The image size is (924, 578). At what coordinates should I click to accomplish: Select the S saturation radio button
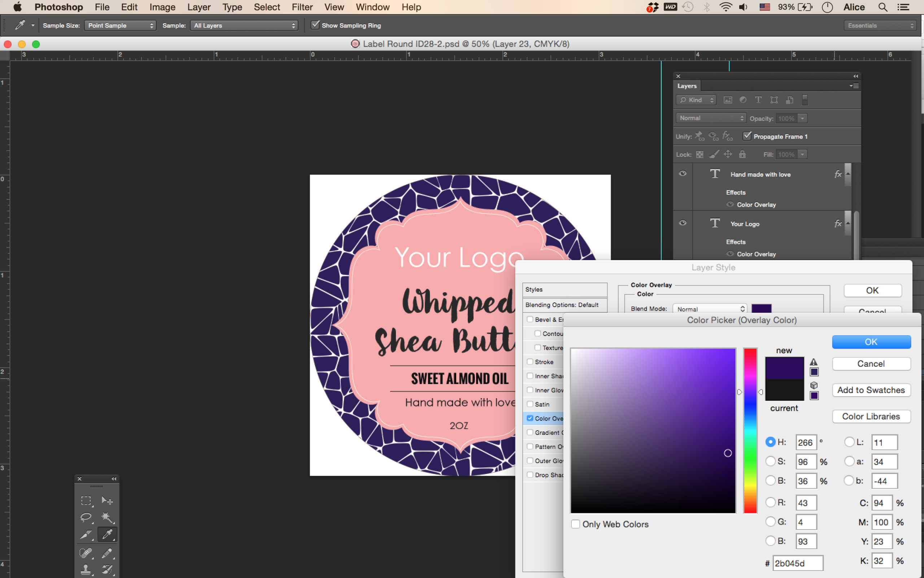pos(771,461)
